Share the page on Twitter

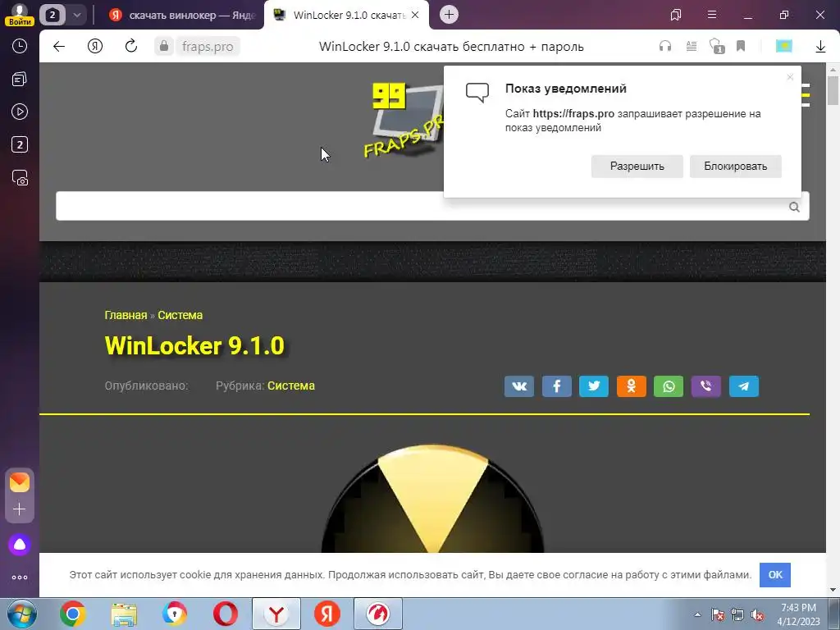[x=594, y=386]
